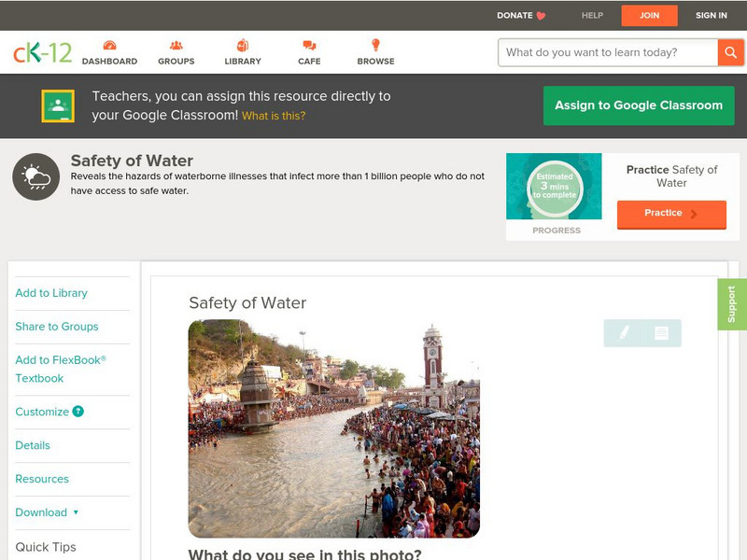Click the PROGRESS label

[557, 231]
